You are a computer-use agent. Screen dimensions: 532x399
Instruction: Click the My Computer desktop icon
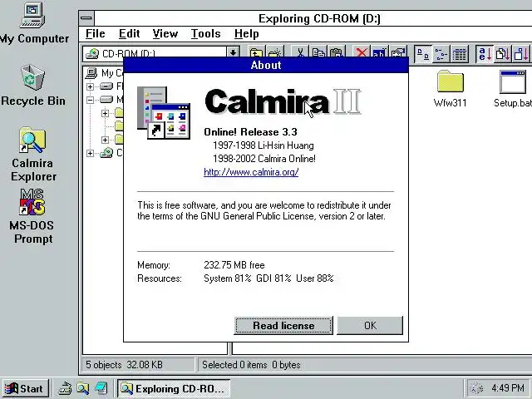click(x=33, y=23)
